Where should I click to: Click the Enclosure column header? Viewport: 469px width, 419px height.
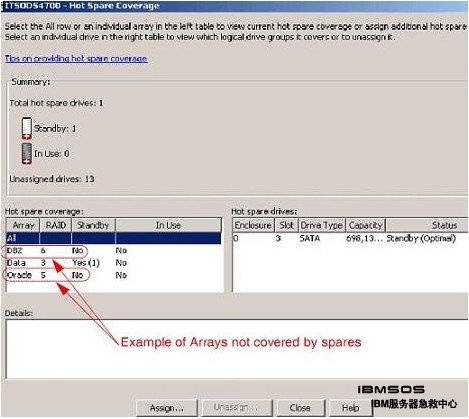[x=253, y=225]
